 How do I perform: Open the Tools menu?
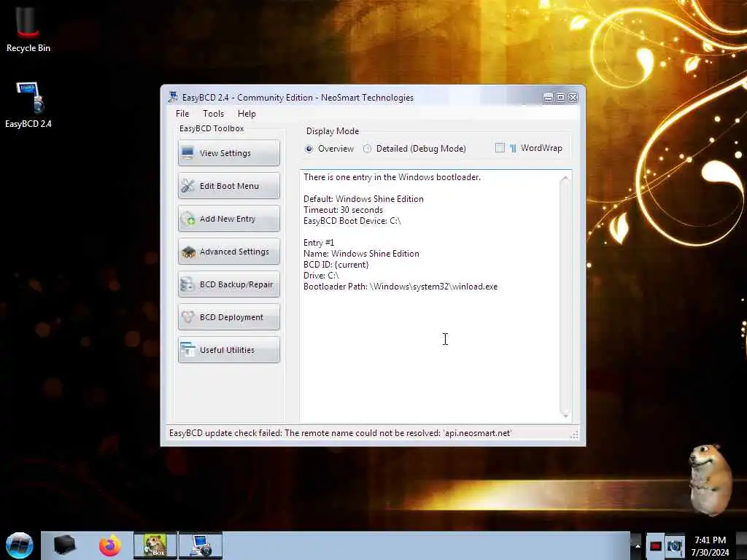pyautogui.click(x=213, y=113)
